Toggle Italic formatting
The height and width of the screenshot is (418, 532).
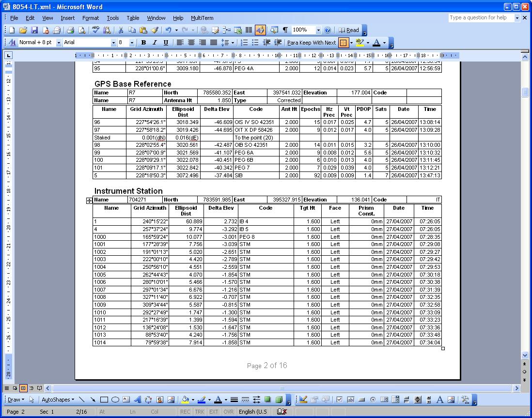coord(155,43)
